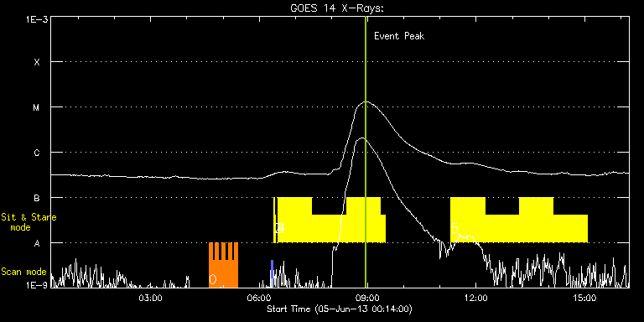Click the Start Time caption below axis
644x322 pixels.
pyautogui.click(x=340, y=309)
